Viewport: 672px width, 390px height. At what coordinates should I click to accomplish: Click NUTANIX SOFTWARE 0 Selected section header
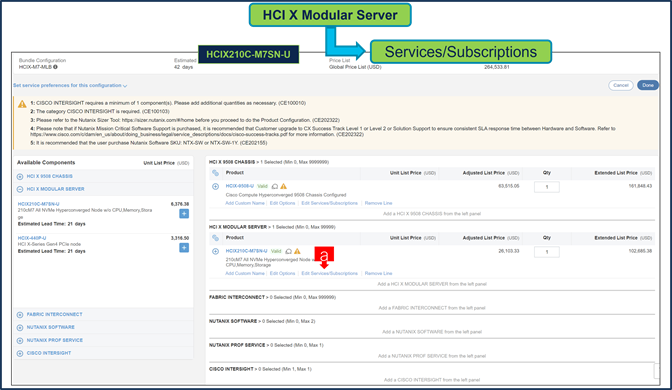click(x=262, y=321)
